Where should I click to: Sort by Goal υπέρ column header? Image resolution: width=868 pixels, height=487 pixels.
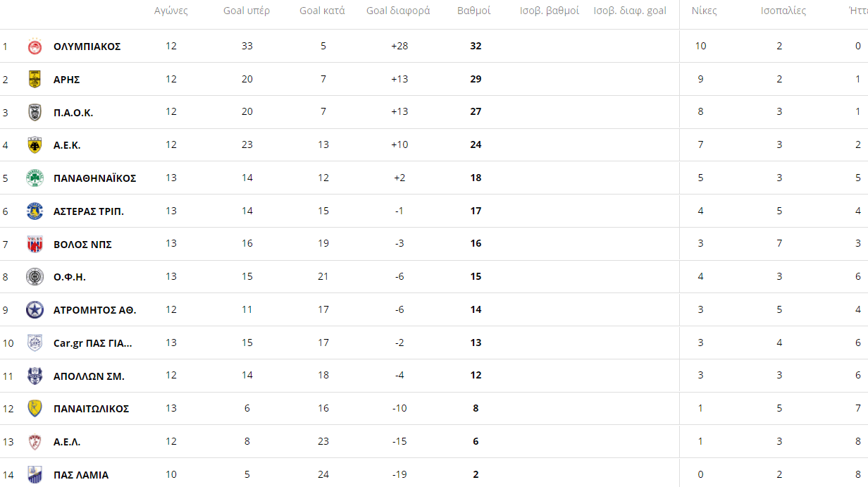tap(247, 11)
